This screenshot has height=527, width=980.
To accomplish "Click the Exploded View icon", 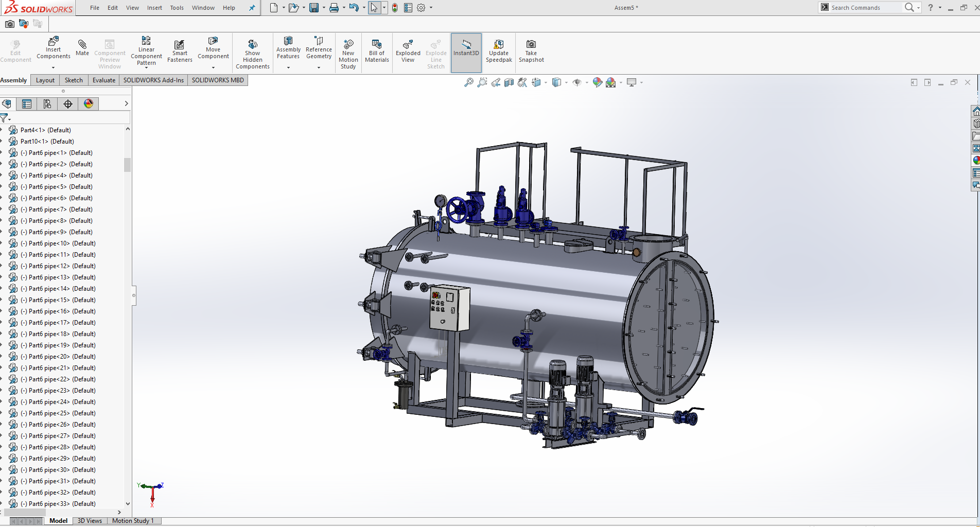I will coord(408,51).
